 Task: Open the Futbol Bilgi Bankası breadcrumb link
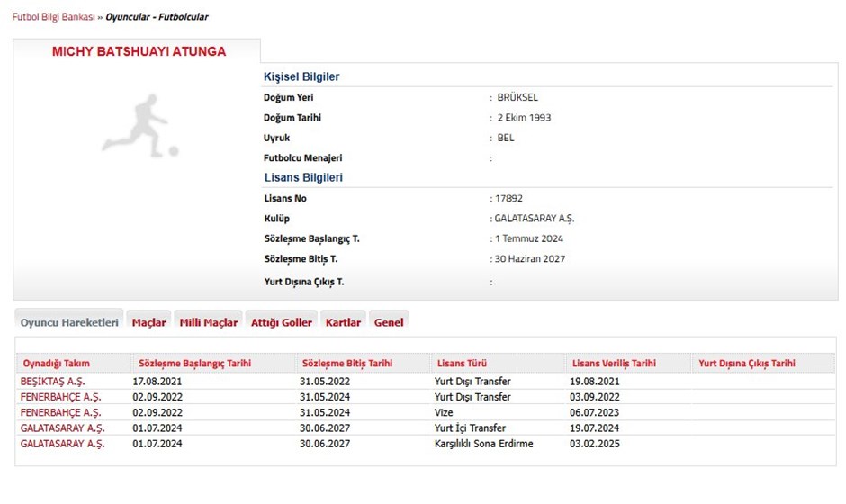click(x=53, y=17)
